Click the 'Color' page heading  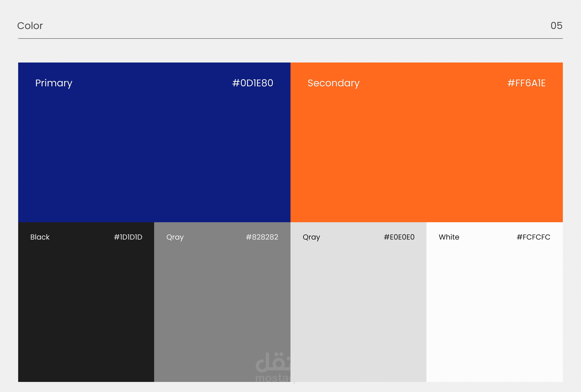(x=30, y=26)
